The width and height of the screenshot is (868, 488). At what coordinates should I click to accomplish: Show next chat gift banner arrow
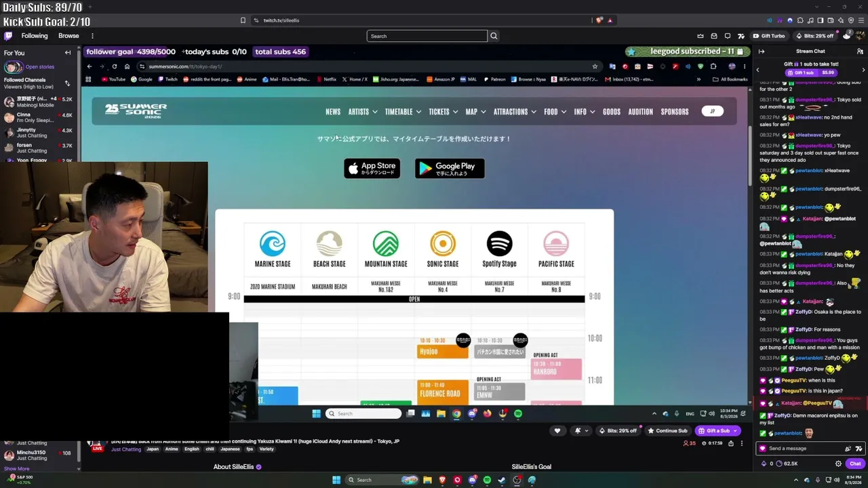coord(863,70)
